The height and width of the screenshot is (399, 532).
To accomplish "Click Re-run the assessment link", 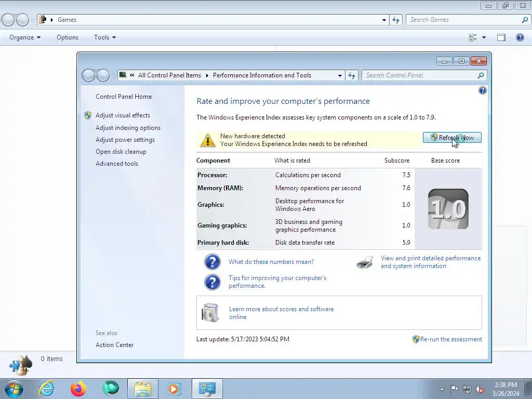I will tap(451, 339).
